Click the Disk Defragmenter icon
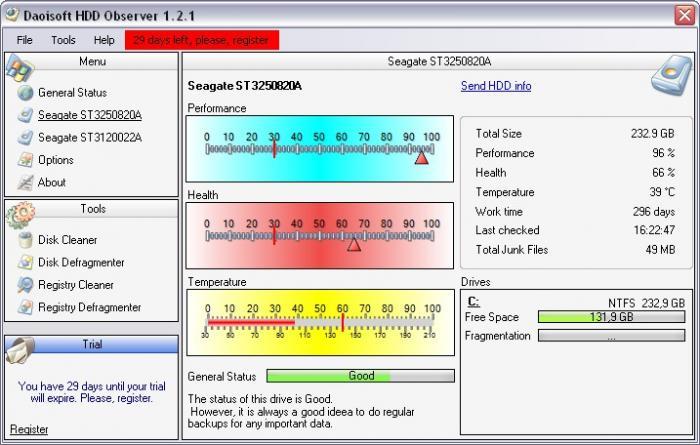The height and width of the screenshot is (445, 700). (x=25, y=262)
